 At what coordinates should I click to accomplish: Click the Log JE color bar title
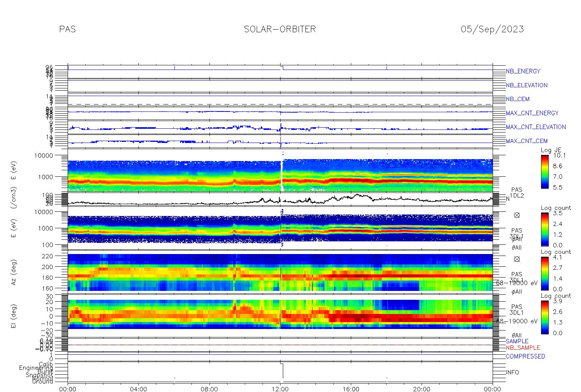pyautogui.click(x=551, y=150)
